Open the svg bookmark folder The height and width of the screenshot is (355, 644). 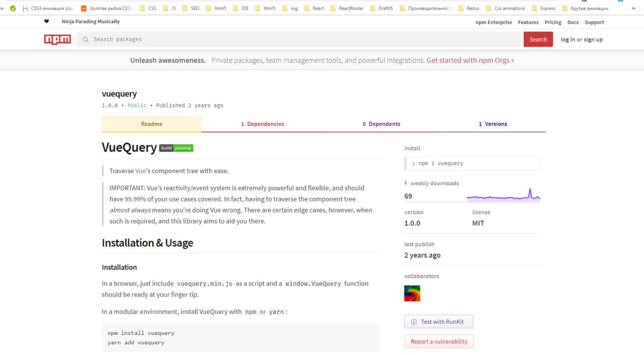(x=290, y=8)
